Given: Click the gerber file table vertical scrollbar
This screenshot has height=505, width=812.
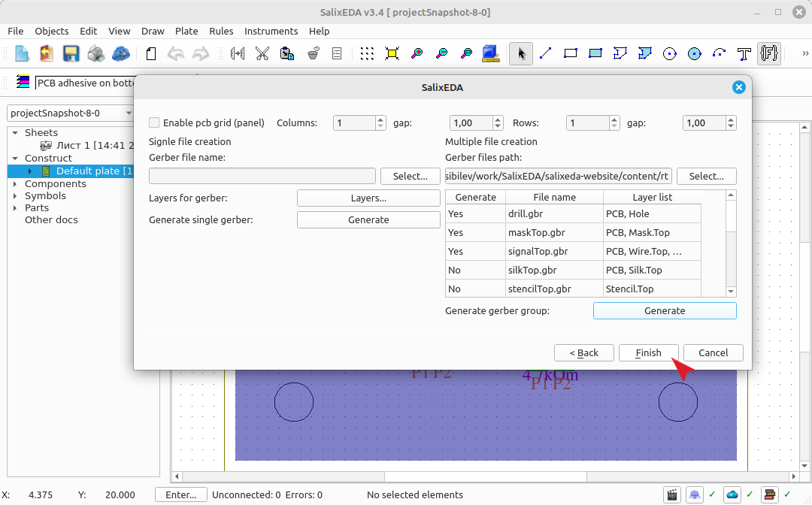Looking at the screenshot, I should [731, 243].
